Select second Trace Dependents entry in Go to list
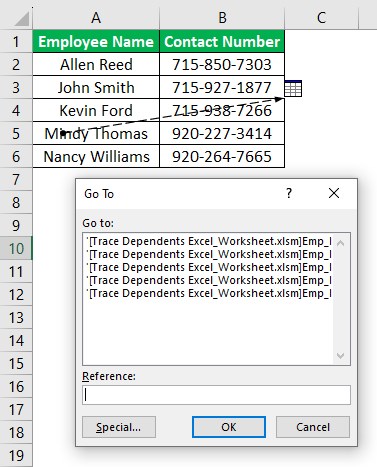This screenshot has height=467, width=377. click(x=208, y=254)
